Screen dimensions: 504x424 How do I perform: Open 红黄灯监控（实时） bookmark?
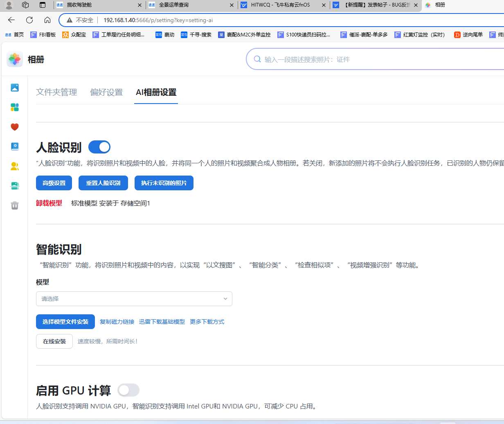click(x=421, y=35)
